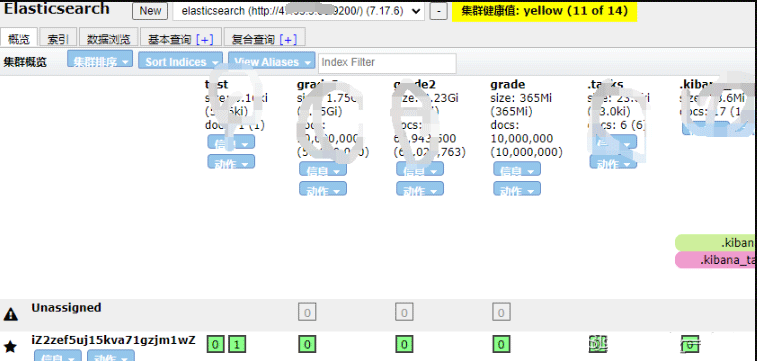
Task: Select shard 1 of test index on node
Action: pyautogui.click(x=237, y=345)
